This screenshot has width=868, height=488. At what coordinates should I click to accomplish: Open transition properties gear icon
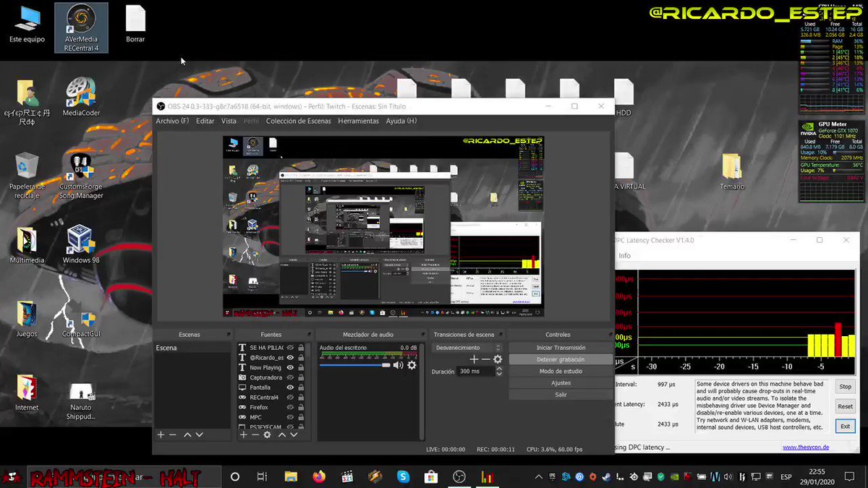[498, 359]
